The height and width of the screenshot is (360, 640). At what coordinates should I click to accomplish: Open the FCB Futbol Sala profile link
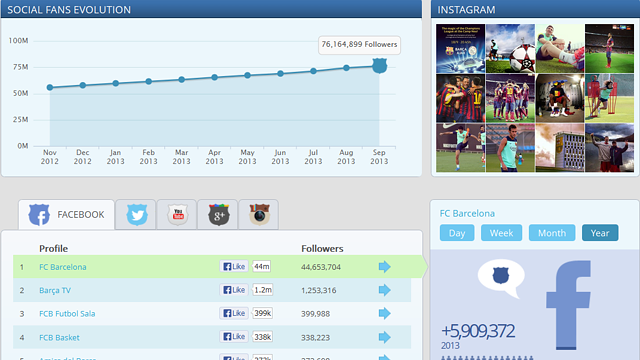[67, 313]
